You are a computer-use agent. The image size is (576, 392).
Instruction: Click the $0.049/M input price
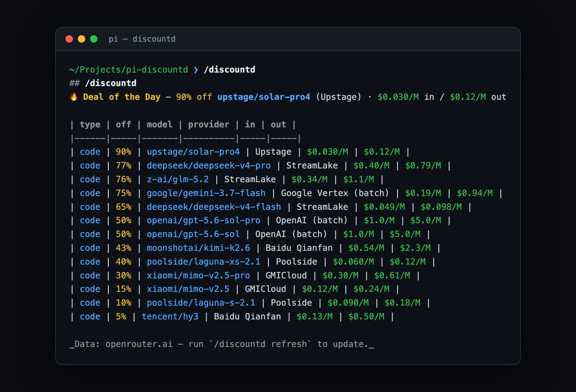[x=385, y=207]
